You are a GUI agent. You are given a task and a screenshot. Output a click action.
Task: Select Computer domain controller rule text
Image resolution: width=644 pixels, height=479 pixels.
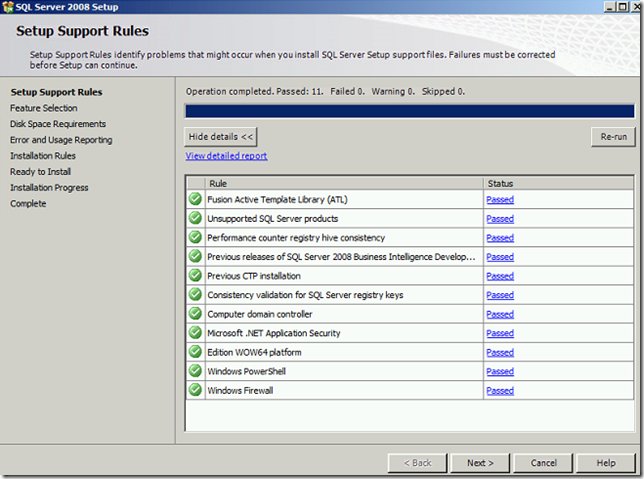[260, 314]
